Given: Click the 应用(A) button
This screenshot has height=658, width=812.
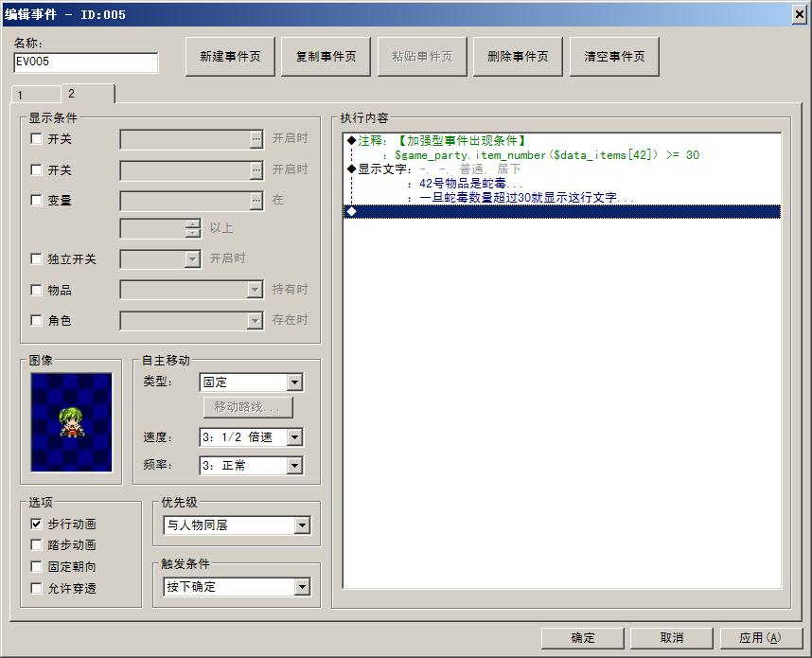Looking at the screenshot, I should coord(761,638).
